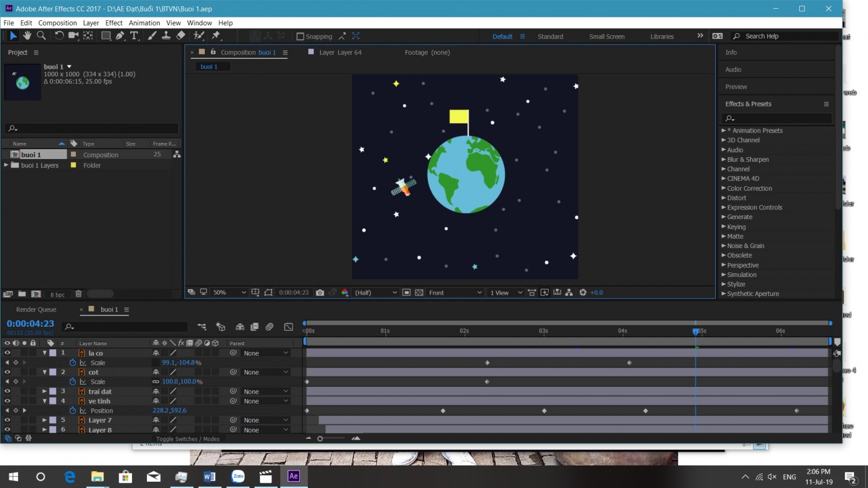Click the Delete trash icon in Project panel
Screen dimensions: 868x488
pos(79,294)
